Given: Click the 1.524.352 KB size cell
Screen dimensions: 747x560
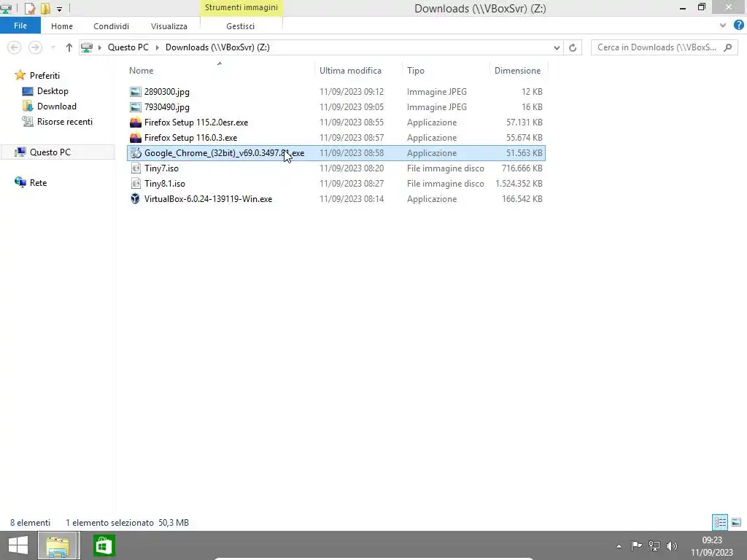Looking at the screenshot, I should click(x=519, y=184).
